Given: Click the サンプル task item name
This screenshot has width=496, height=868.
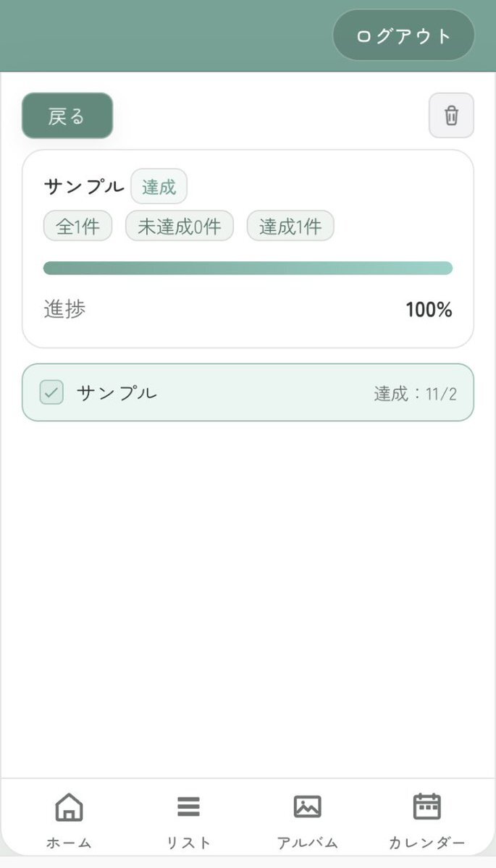Looking at the screenshot, I should click(x=117, y=393).
